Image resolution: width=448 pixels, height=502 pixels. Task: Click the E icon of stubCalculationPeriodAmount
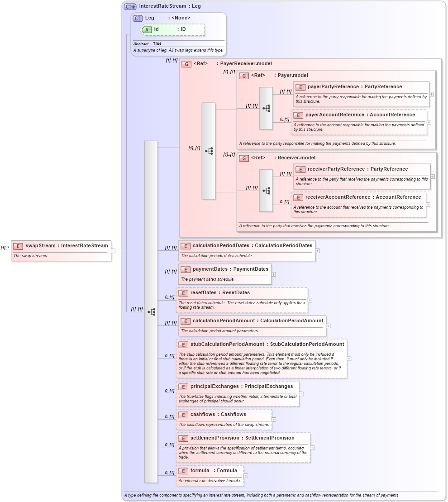pyautogui.click(x=183, y=344)
